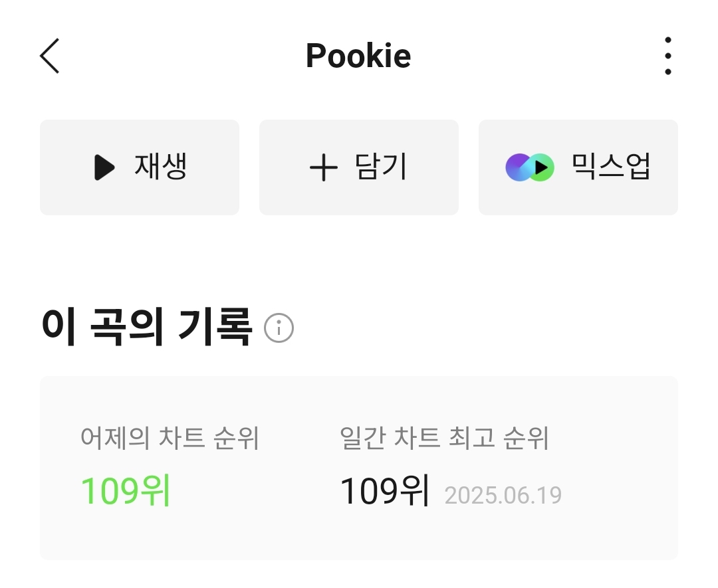Tap the 일간 차트 최고 순위 label
The image size is (718, 588).
tap(444, 439)
